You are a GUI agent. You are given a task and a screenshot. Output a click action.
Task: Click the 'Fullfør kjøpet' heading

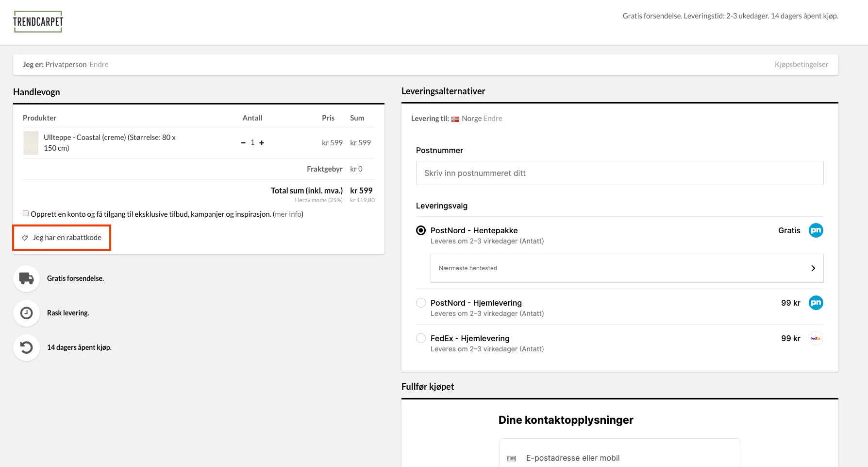click(x=428, y=386)
